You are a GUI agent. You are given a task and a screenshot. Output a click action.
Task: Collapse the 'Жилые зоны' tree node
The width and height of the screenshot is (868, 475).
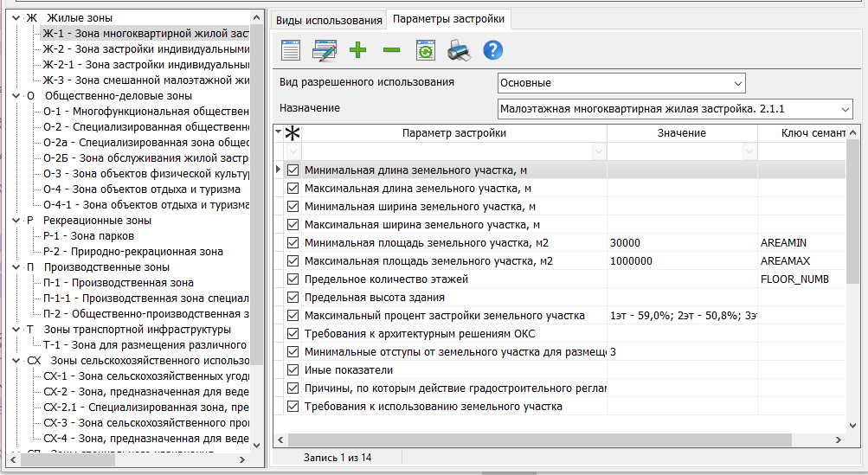point(16,17)
